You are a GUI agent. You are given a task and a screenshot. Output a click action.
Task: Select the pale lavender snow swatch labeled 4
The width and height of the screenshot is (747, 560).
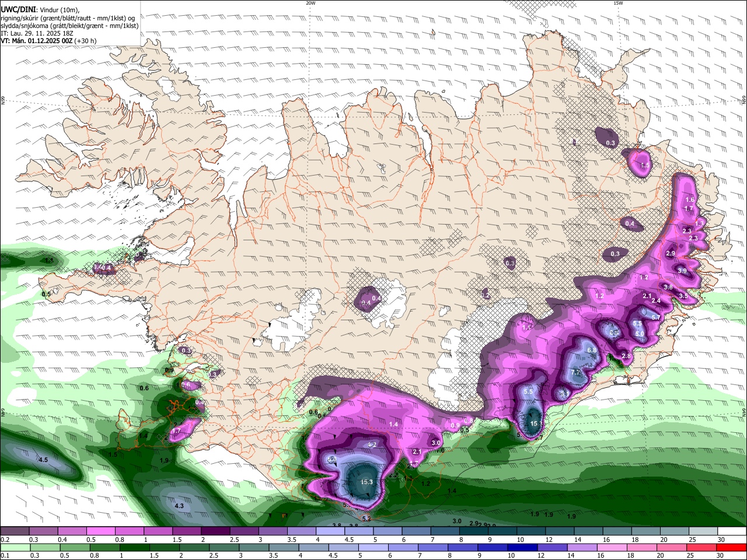(330, 531)
